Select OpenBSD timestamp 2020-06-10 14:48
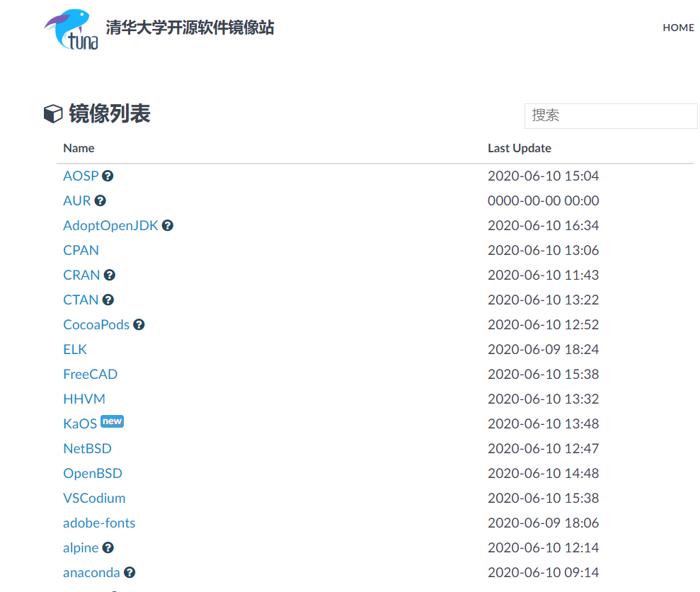Viewport: 700px width, 592px height. coord(544,474)
